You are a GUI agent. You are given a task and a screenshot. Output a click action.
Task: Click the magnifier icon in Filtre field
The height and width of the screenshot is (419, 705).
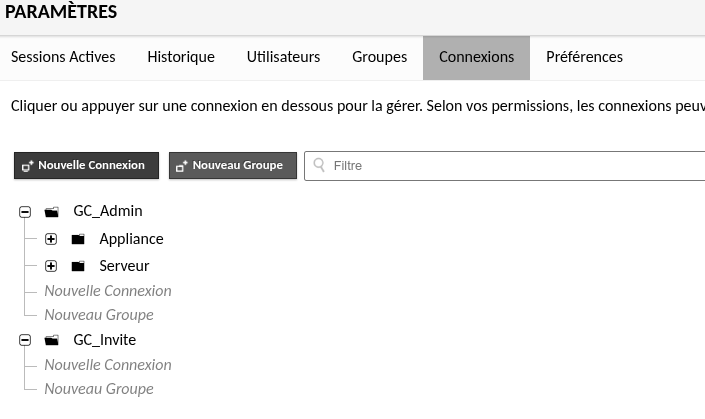pos(320,166)
